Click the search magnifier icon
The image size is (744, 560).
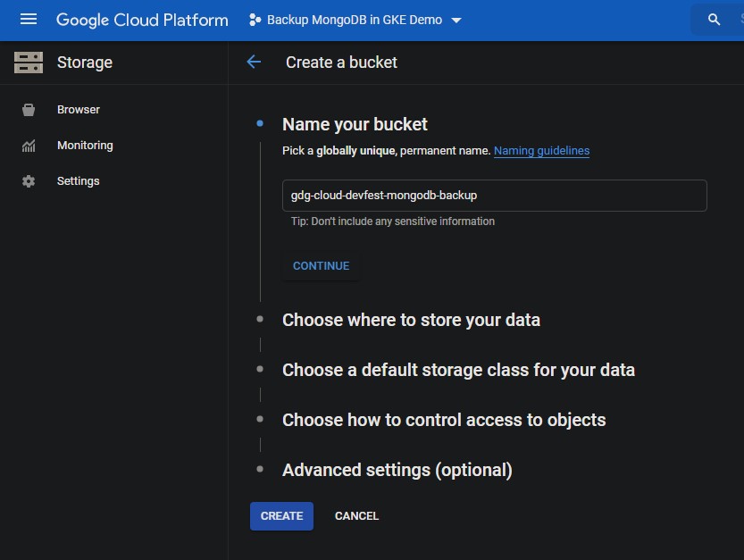click(714, 20)
